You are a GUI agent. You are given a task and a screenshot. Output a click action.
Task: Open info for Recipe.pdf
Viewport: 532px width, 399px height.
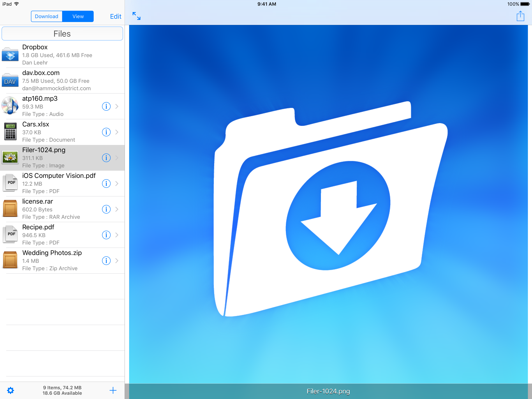coord(106,235)
